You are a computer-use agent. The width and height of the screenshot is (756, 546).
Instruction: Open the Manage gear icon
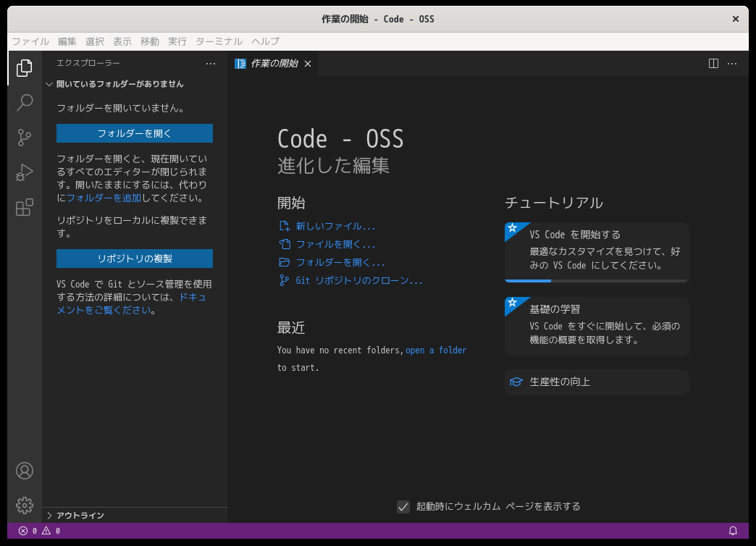coord(25,505)
